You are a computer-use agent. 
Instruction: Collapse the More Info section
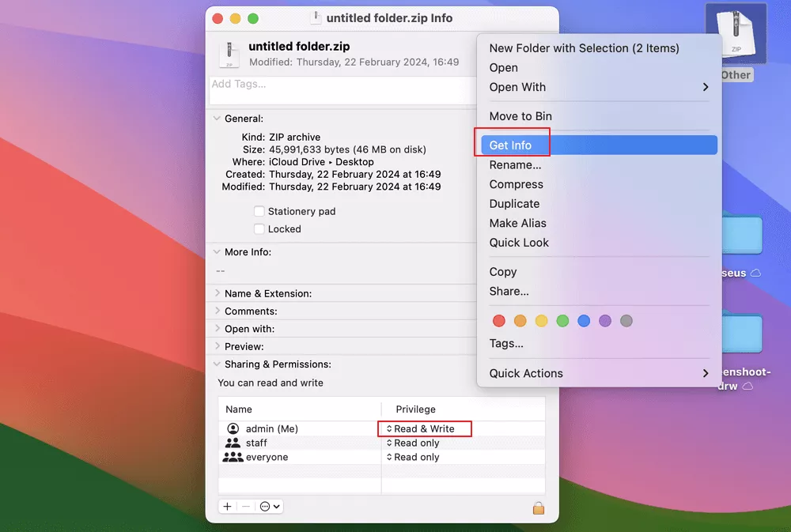[x=217, y=251]
